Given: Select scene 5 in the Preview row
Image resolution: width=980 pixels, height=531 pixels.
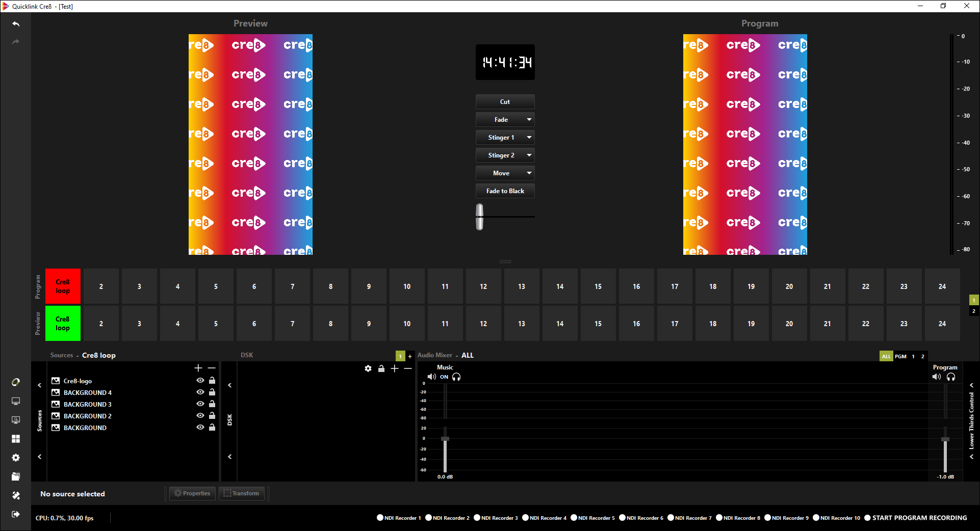Looking at the screenshot, I should (x=216, y=324).
